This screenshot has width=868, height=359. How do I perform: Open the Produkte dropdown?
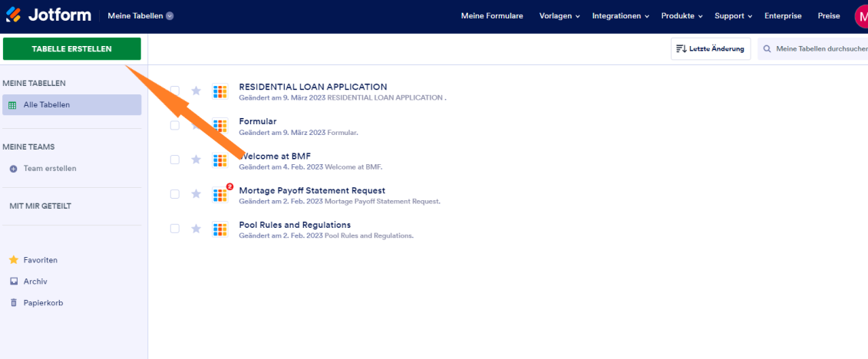click(682, 16)
